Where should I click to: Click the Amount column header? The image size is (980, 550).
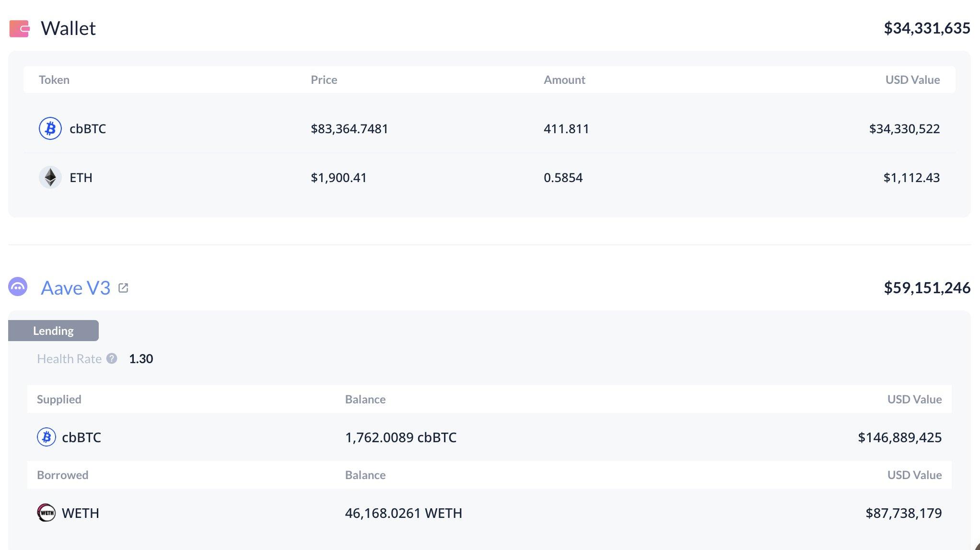[x=564, y=80]
